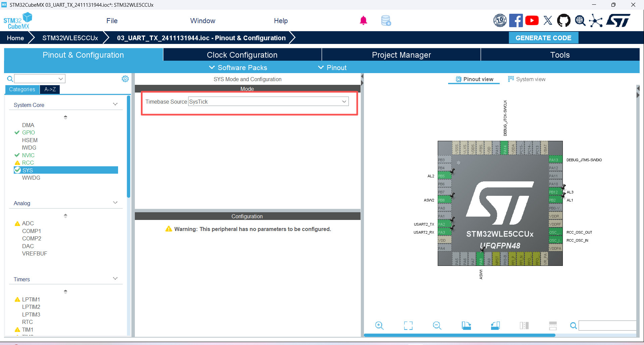Collapse the Timers category
The image size is (644, 345).
point(115,279)
